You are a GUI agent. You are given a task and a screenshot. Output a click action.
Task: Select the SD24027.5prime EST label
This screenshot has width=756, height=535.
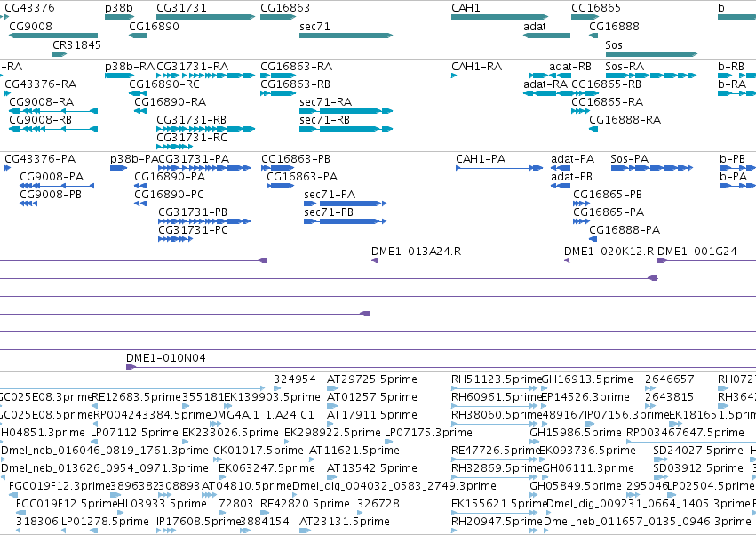point(698,451)
